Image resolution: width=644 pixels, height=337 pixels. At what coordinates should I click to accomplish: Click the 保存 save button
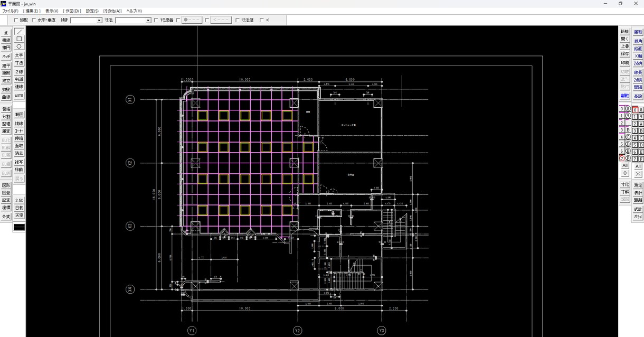tap(624, 54)
